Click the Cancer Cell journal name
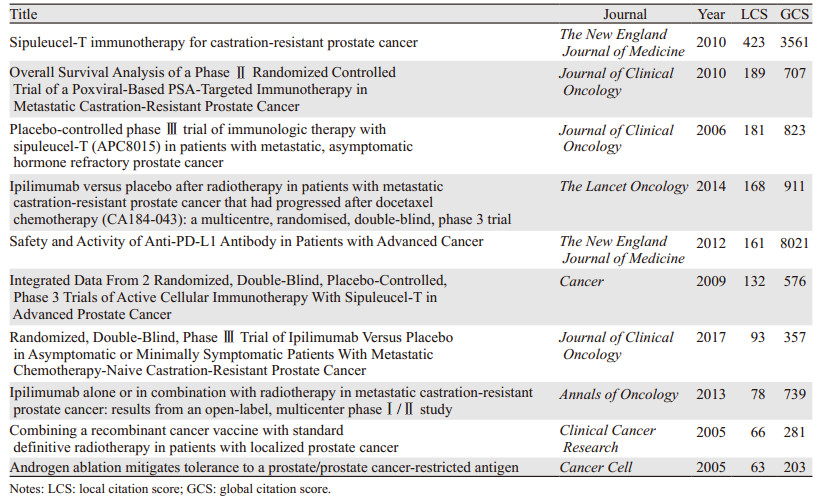The height and width of the screenshot is (501, 832). point(594,466)
